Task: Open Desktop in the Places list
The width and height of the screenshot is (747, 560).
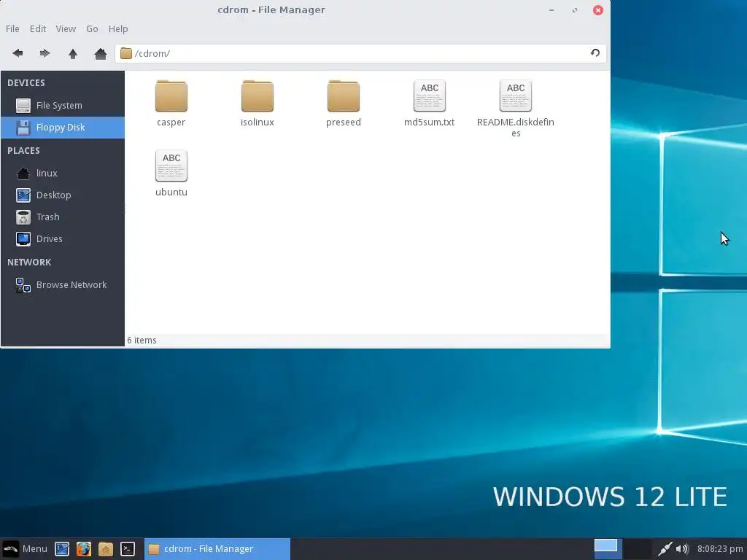Action: (x=63, y=195)
